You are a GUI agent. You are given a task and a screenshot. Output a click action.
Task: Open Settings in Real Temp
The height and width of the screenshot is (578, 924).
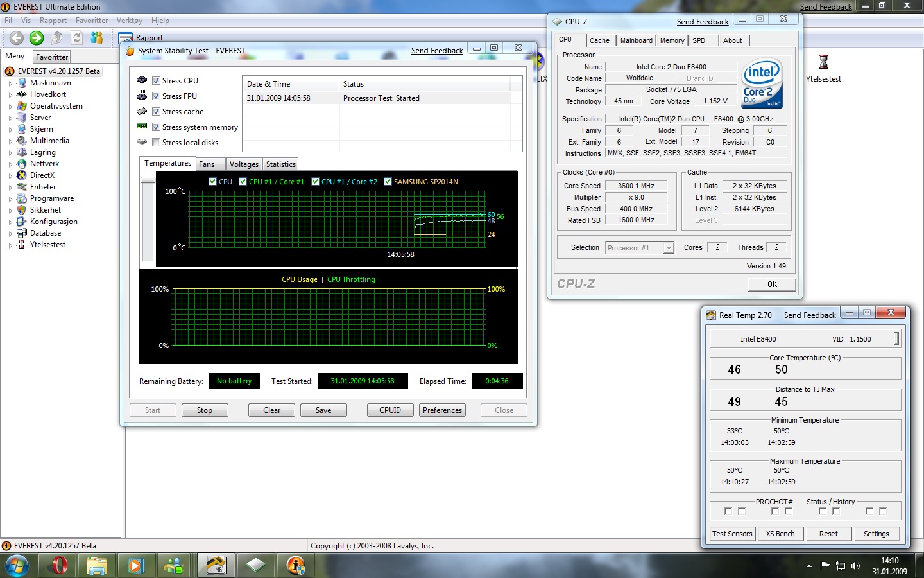[877, 534]
